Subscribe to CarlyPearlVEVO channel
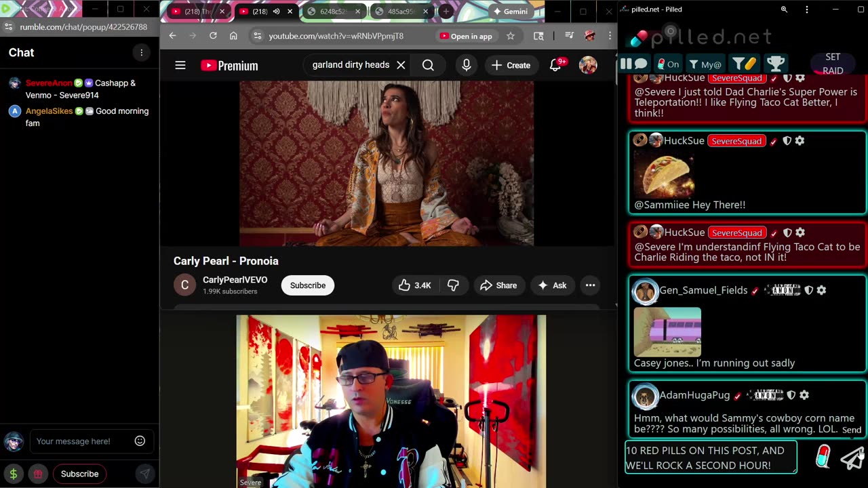Image resolution: width=868 pixels, height=488 pixels. tap(308, 285)
